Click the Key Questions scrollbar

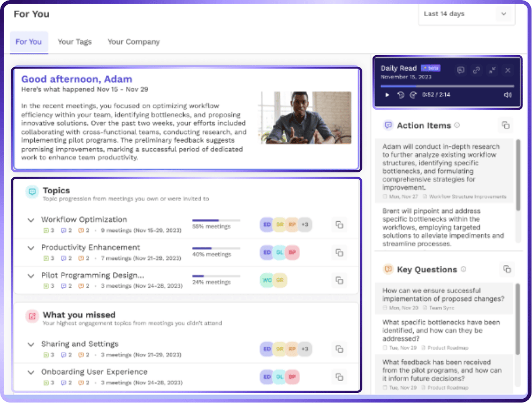(x=518, y=319)
